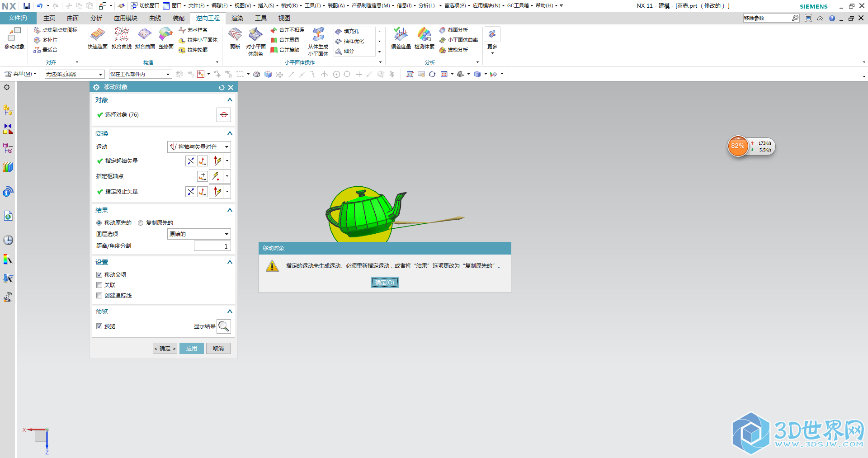Click the 拉伸轮廓 tool

click(193, 50)
